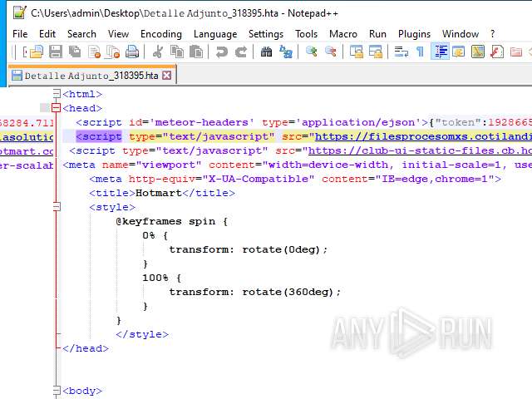
Task: Click the '@keyframes spin {' line
Action: [x=172, y=222]
